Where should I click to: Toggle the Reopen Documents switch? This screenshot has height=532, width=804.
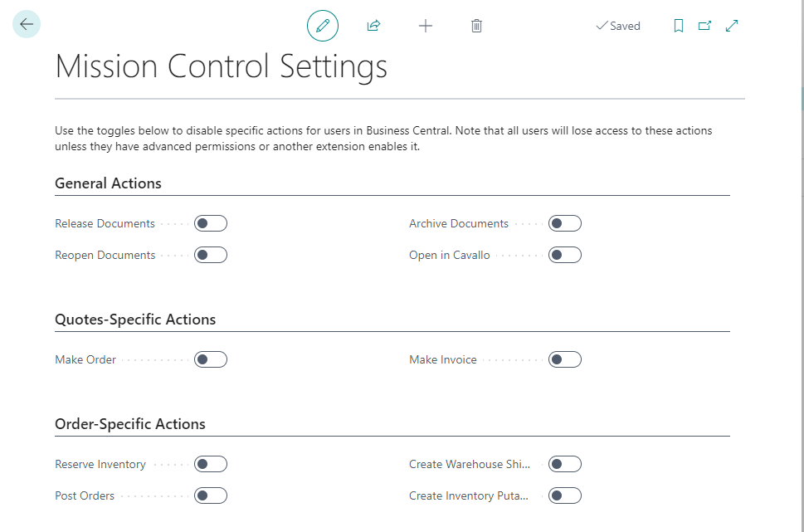coord(210,255)
